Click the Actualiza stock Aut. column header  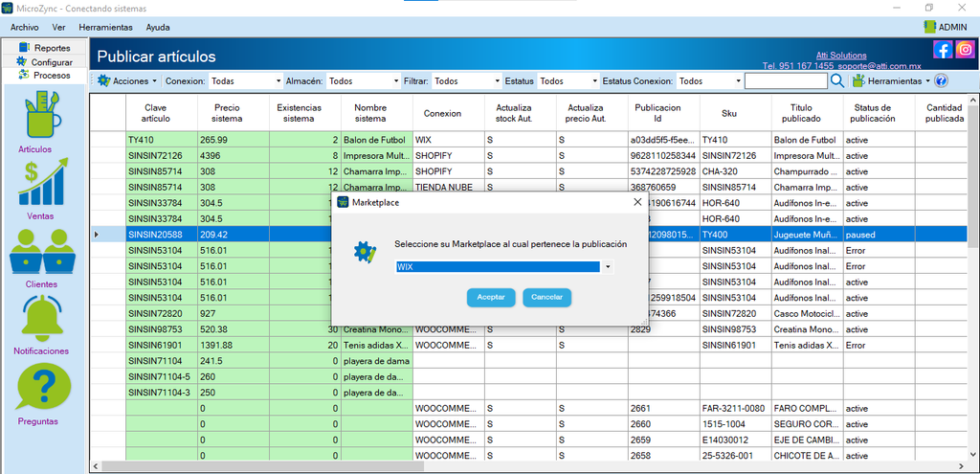click(x=521, y=113)
